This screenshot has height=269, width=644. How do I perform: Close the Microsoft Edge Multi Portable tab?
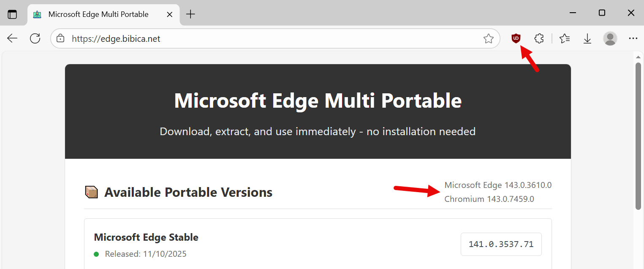(169, 14)
